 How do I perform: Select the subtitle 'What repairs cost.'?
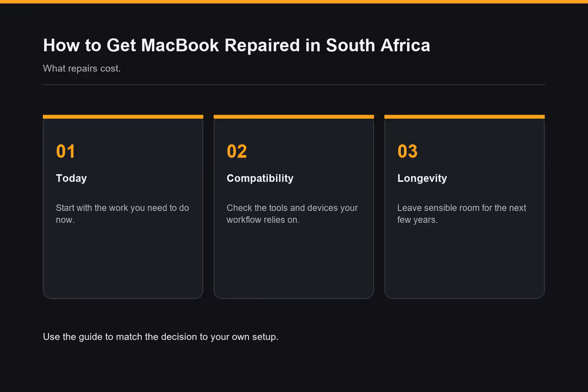click(82, 68)
